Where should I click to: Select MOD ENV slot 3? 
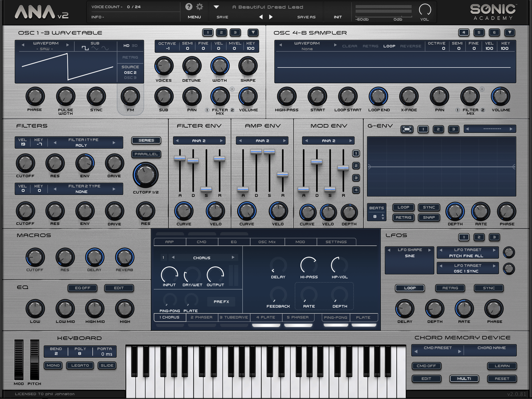pos(356,178)
